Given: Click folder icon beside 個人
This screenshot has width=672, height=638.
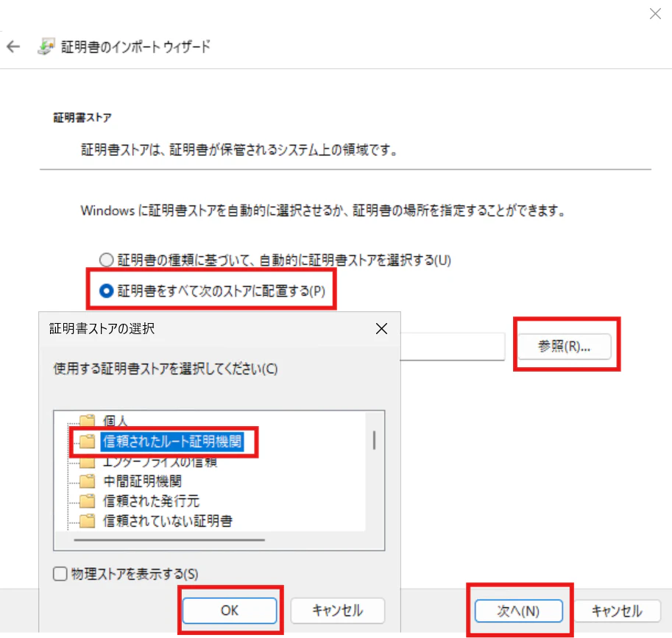Looking at the screenshot, I should (x=88, y=420).
